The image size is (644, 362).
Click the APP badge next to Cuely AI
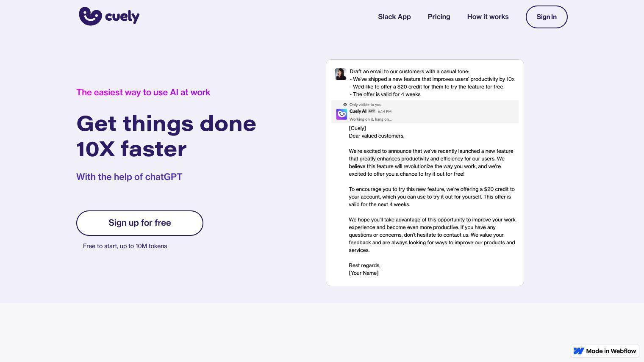(372, 111)
